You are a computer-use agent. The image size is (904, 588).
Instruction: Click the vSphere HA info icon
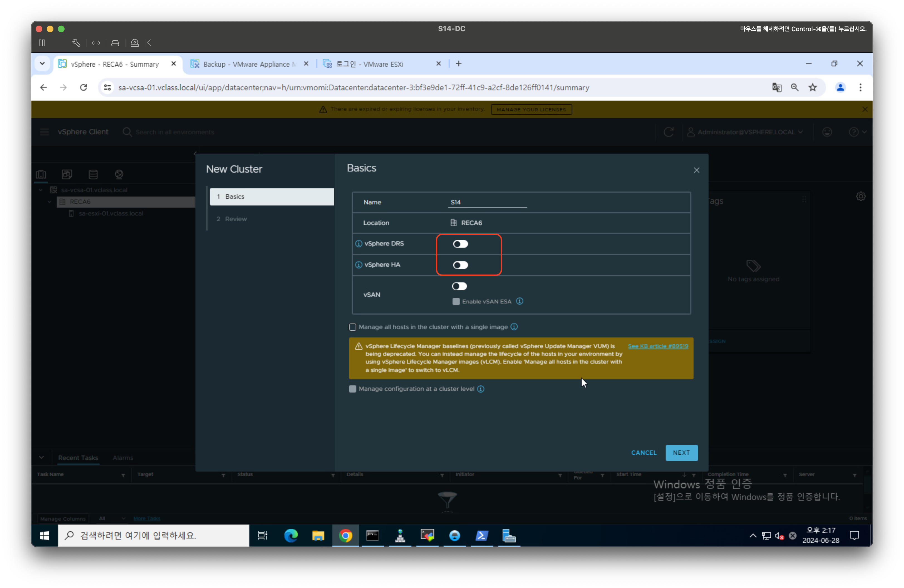click(358, 265)
